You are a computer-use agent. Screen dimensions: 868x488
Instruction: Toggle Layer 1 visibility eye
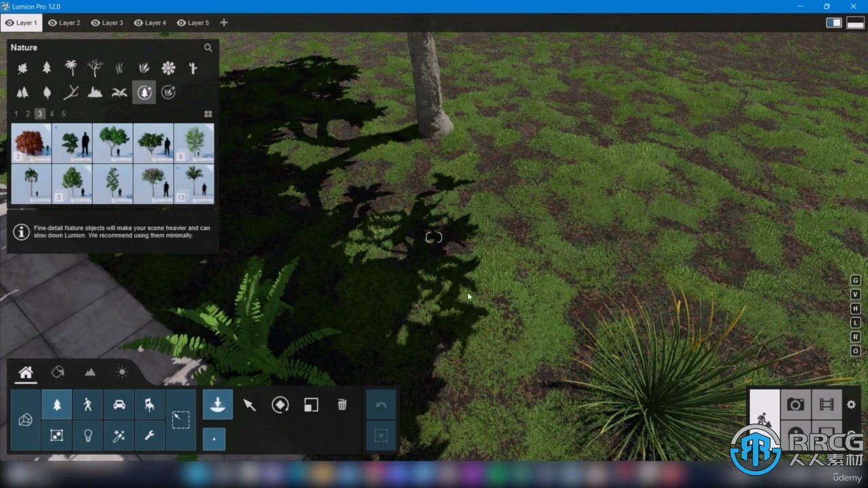9,22
